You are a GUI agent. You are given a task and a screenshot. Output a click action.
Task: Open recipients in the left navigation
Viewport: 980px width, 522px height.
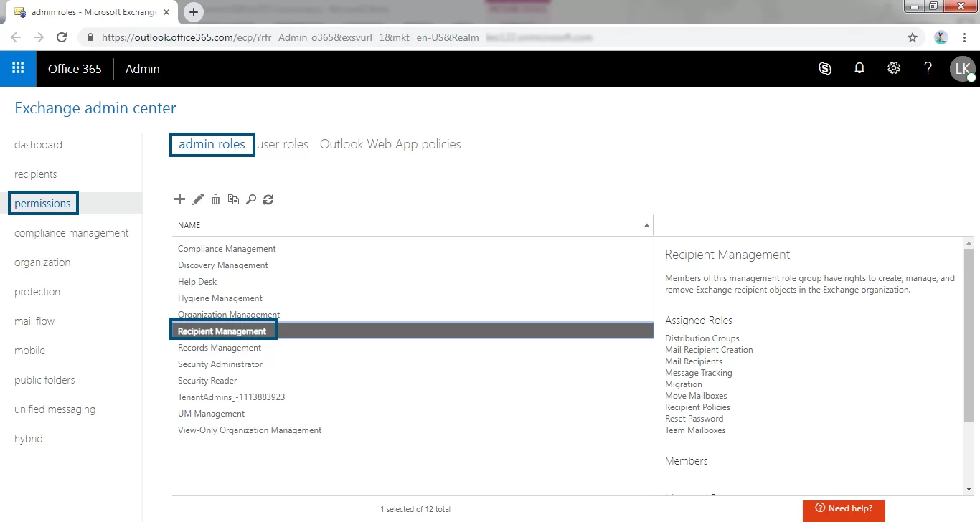point(35,174)
